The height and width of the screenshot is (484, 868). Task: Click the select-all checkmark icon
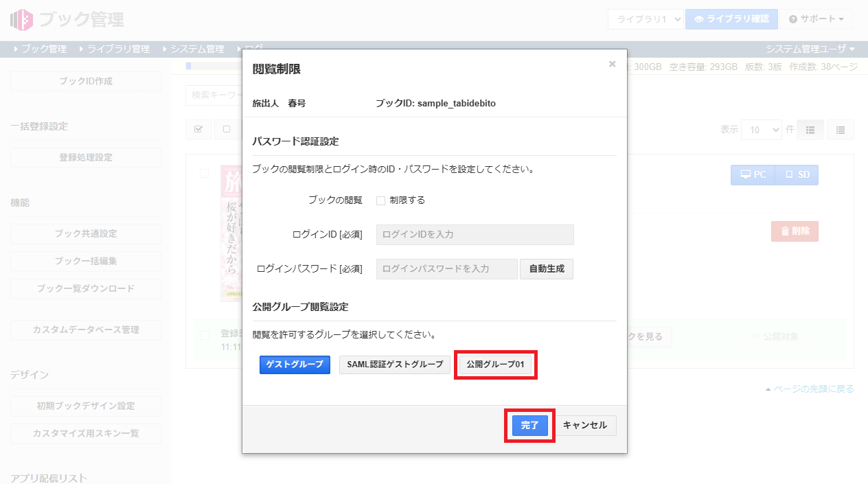tap(198, 130)
